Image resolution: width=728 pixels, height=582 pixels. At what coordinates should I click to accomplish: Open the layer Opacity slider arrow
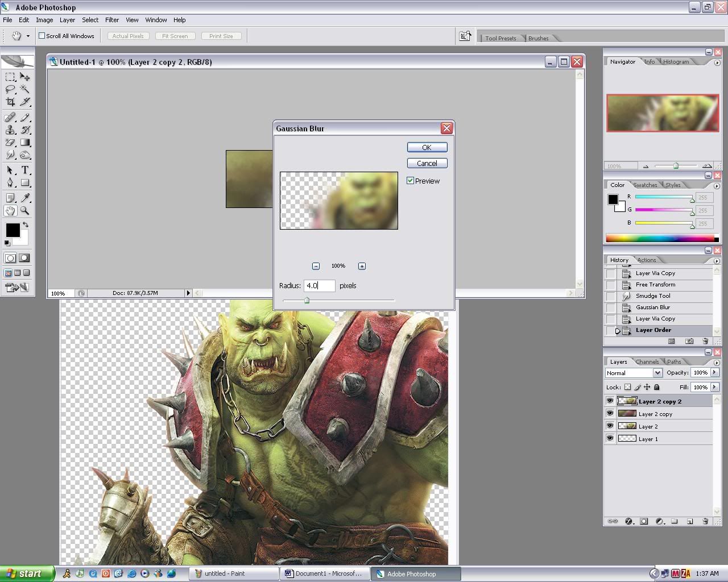tap(714, 373)
